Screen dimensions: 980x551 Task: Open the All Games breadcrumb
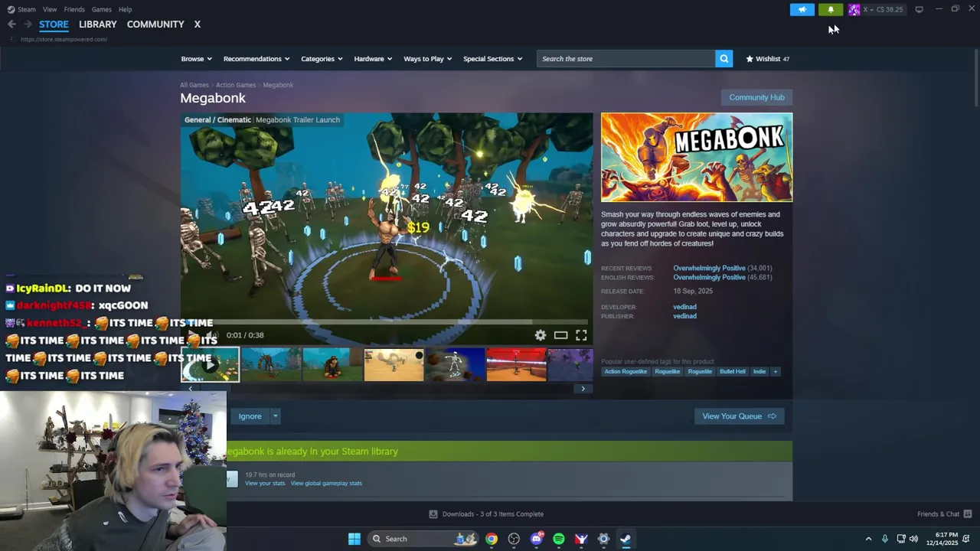point(194,85)
